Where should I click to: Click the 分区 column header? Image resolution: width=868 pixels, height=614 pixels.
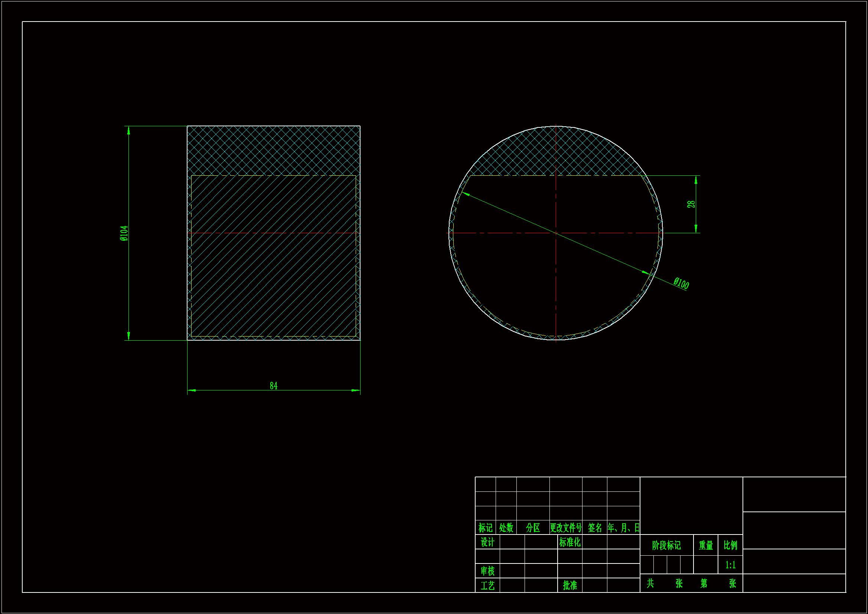(x=533, y=527)
